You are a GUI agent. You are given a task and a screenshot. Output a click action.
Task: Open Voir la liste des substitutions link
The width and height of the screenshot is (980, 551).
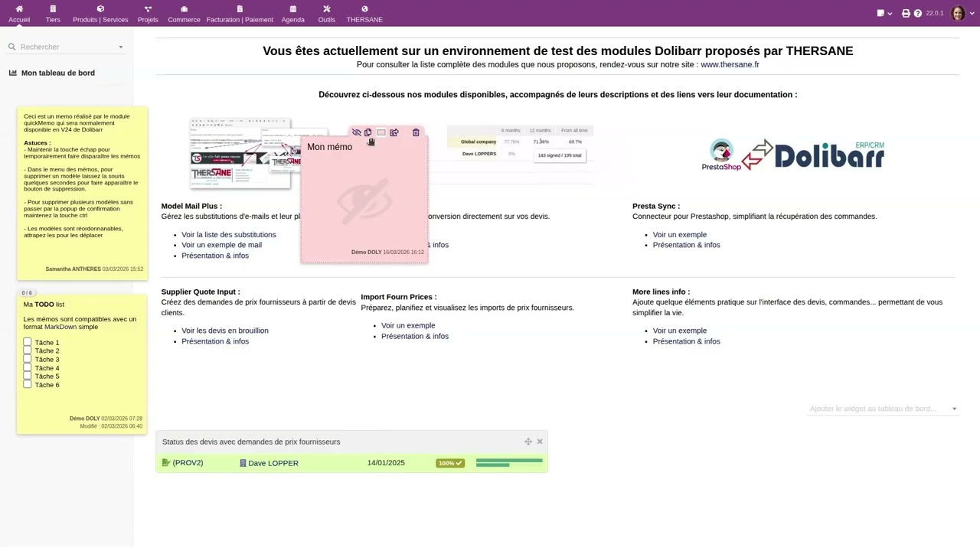pos(229,235)
